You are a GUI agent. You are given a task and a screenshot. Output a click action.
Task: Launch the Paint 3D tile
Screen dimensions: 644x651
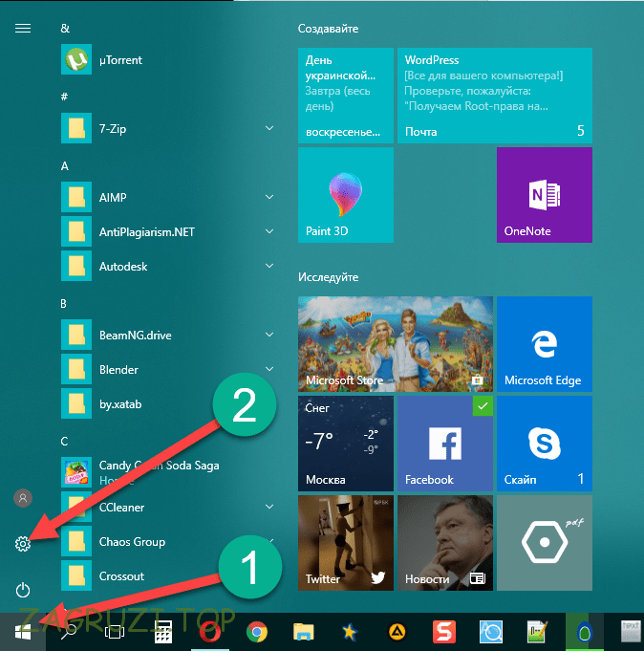pos(346,195)
